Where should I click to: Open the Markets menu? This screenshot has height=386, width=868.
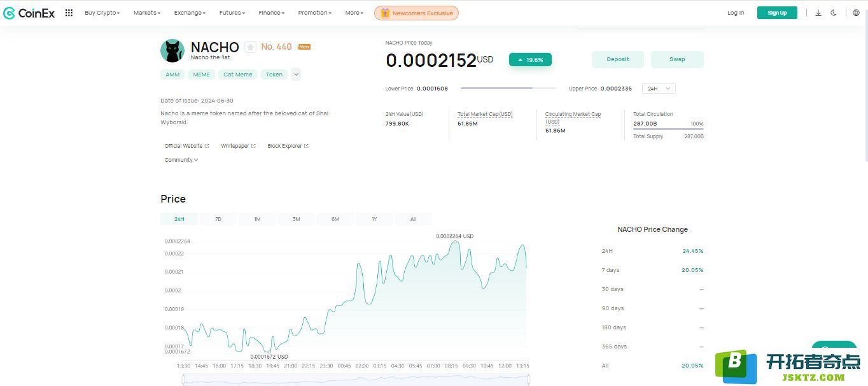coord(147,13)
